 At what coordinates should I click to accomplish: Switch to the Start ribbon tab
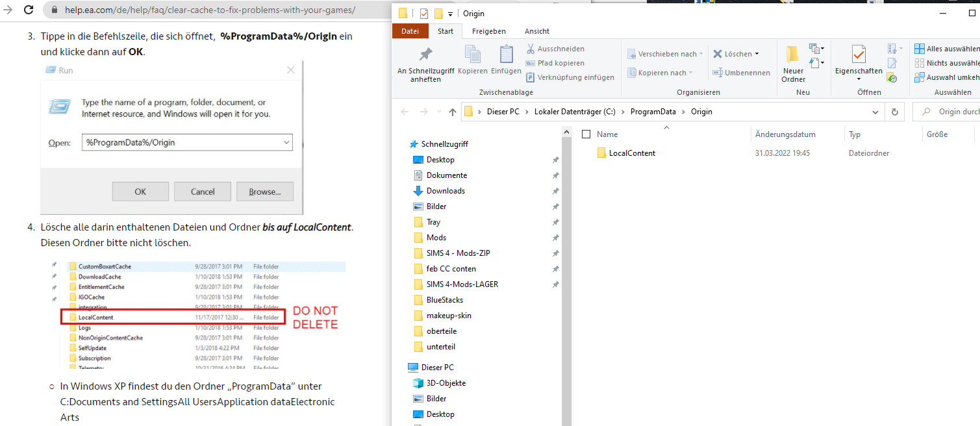pyautogui.click(x=446, y=31)
